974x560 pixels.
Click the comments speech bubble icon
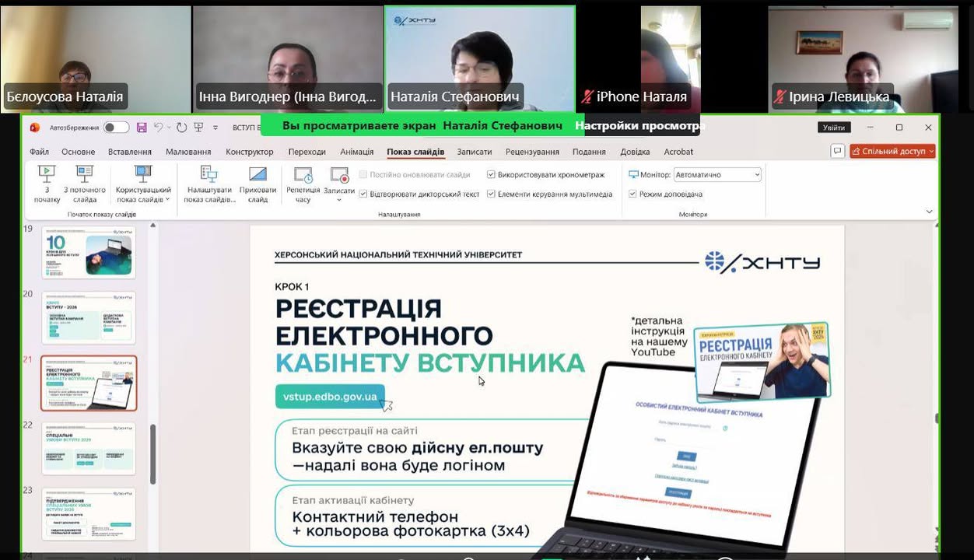point(837,151)
